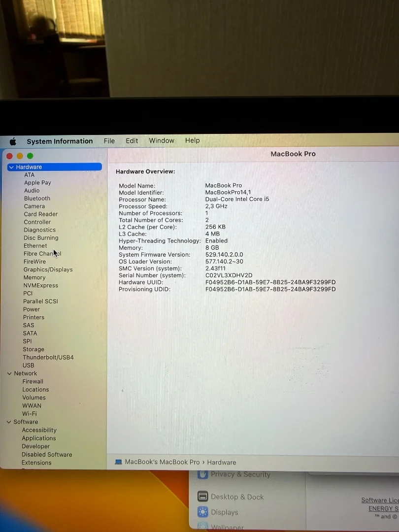This screenshot has width=399, height=532.
Task: Click 'Hardware' in the path bar
Action: click(x=222, y=462)
